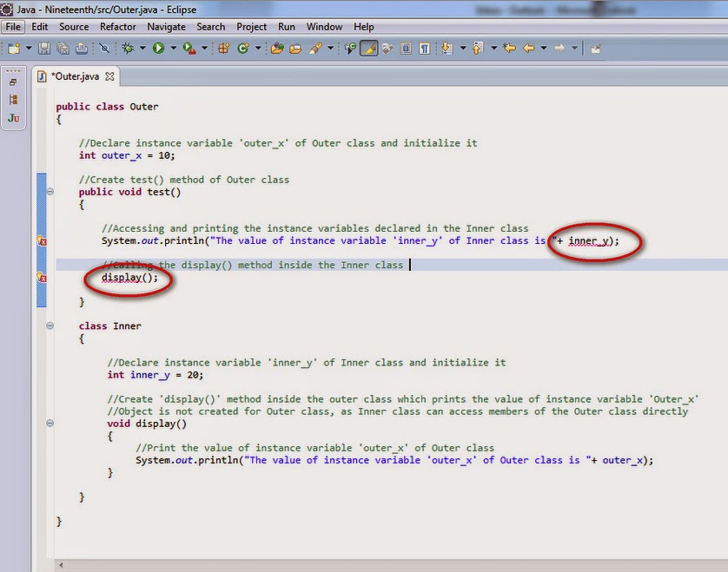
Task: Open the Navigate menu
Action: [166, 27]
